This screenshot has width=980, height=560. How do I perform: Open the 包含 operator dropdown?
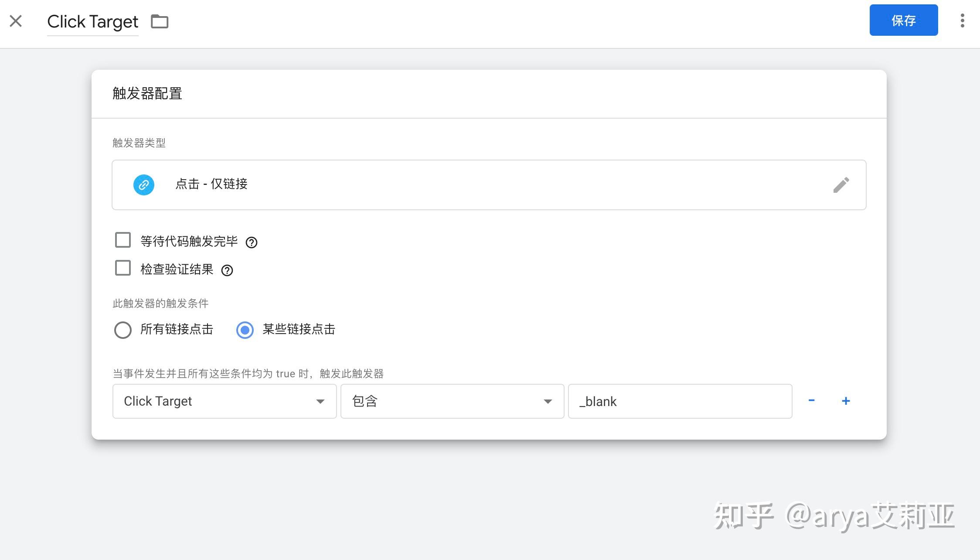(x=452, y=401)
